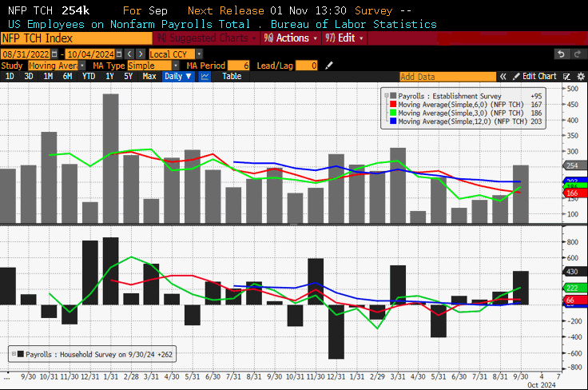Open the end date calendar picker
The height and width of the screenshot is (390, 588).
click(x=118, y=54)
